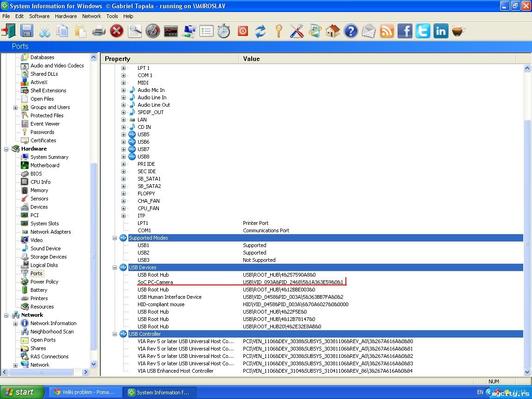
Task: Click the Facebook toolbar icon
Action: tap(405, 31)
